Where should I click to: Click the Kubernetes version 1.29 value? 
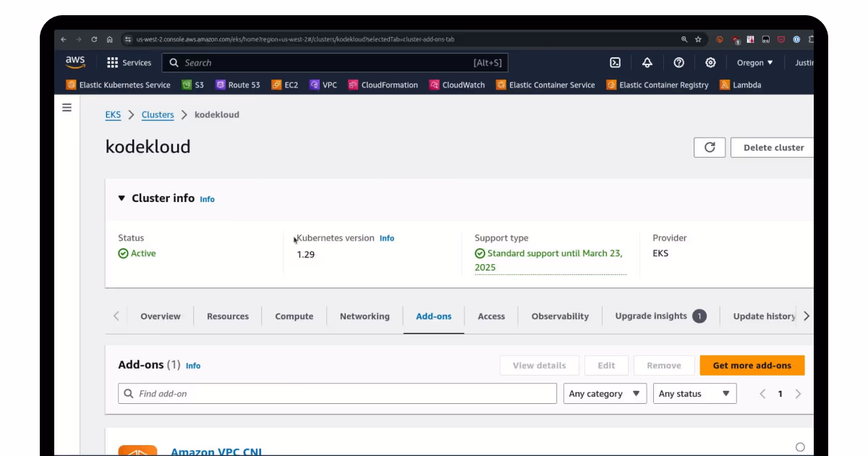tap(305, 255)
